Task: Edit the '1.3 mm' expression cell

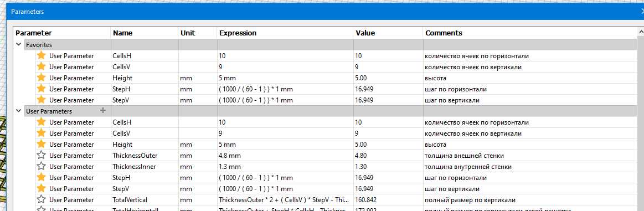Action: tap(285, 167)
